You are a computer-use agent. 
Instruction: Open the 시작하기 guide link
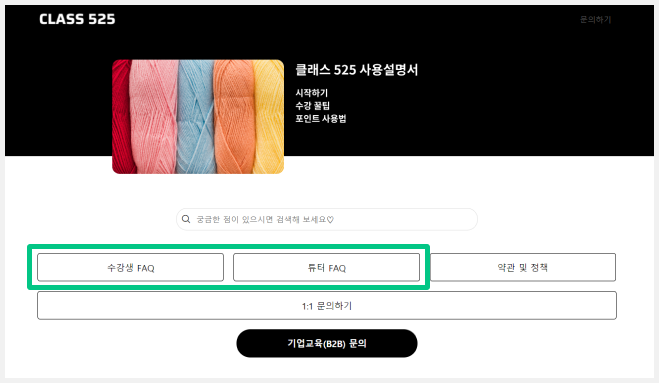(311, 93)
